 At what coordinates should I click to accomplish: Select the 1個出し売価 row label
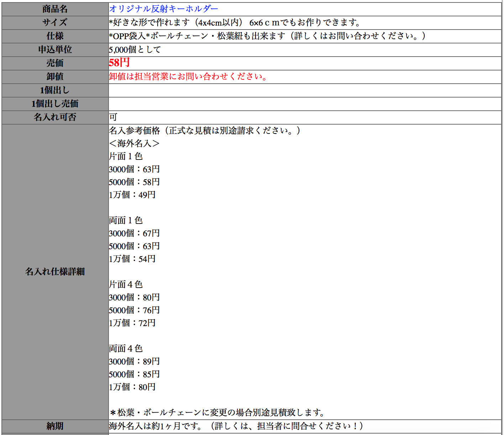click(55, 104)
